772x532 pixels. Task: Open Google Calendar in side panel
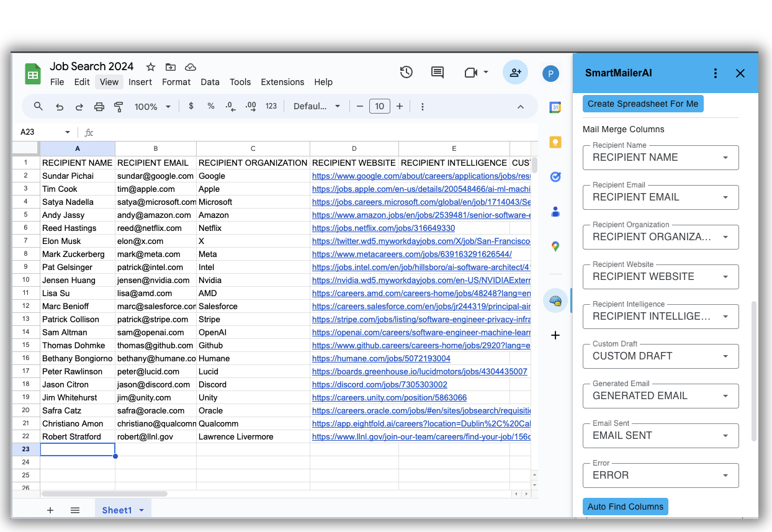click(x=555, y=107)
